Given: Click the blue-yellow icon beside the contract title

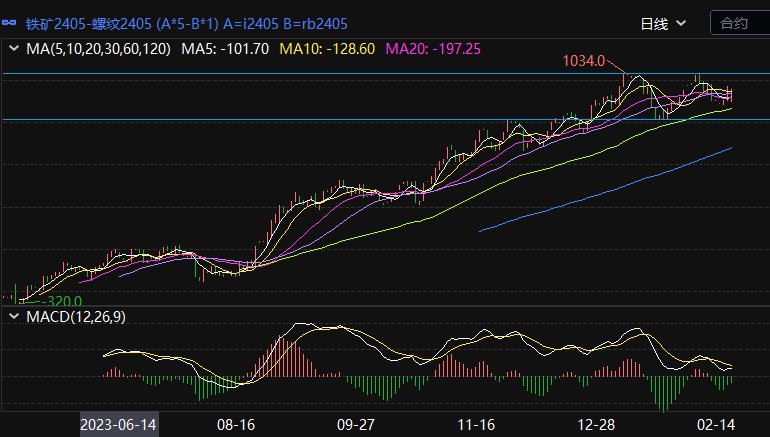Looking at the screenshot, I should (13, 22).
